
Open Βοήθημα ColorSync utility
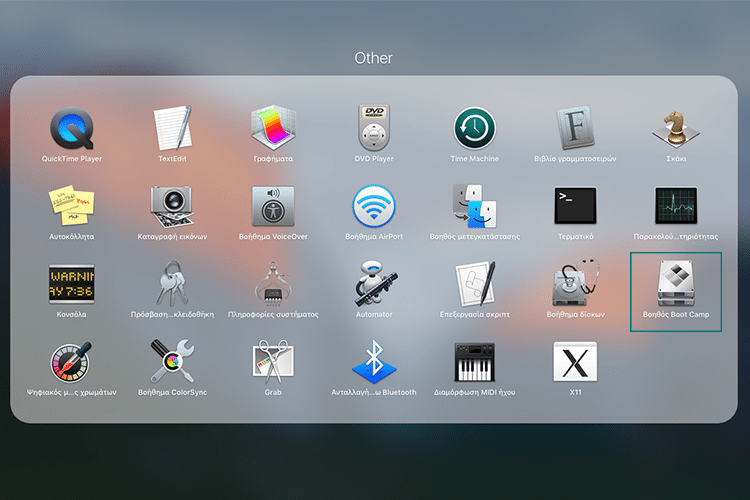[x=172, y=362]
